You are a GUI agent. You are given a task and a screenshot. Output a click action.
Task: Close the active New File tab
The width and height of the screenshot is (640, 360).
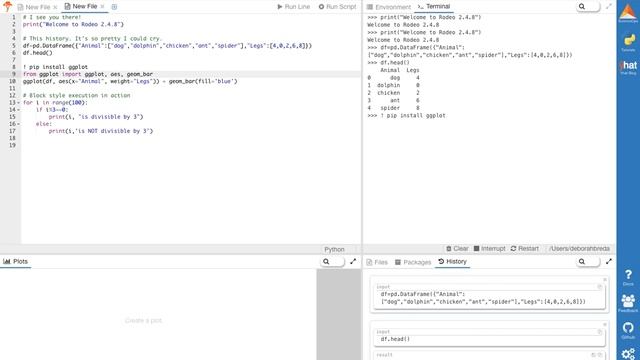(102, 7)
